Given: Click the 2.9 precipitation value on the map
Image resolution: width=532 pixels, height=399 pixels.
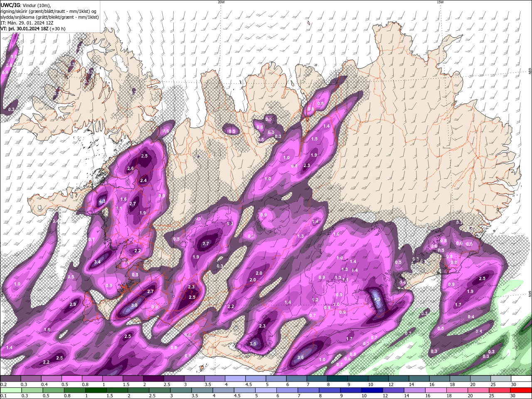Looking at the screenshot, I should (x=73, y=304).
